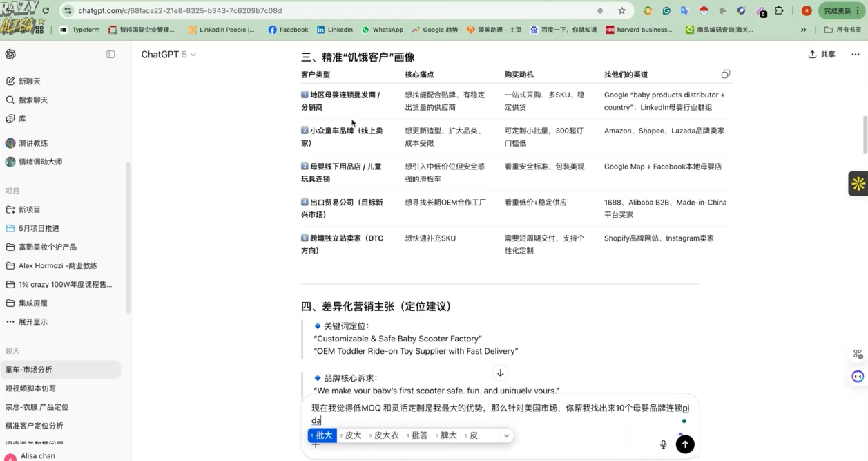Open the ChatGPT 5 model dropdown
This screenshot has height=461, width=868.
pos(168,54)
